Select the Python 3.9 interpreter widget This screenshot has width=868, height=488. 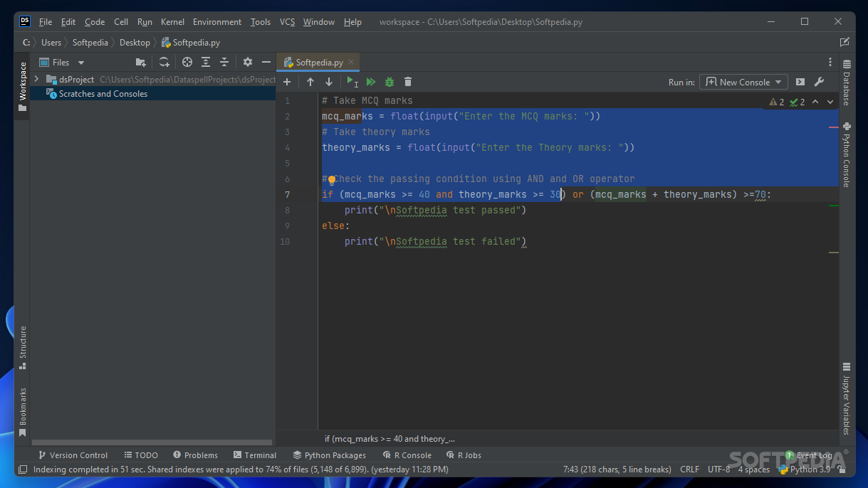[x=805, y=470]
